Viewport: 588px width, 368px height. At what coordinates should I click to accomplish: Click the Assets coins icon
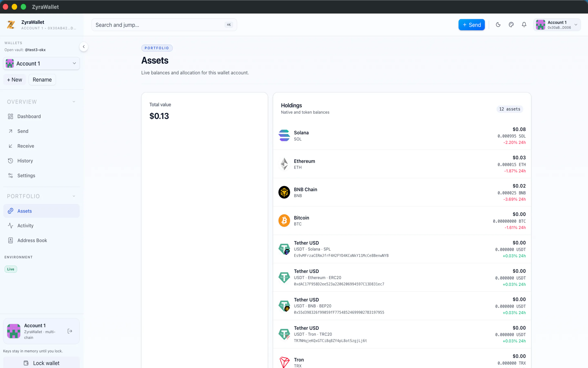coord(10,211)
